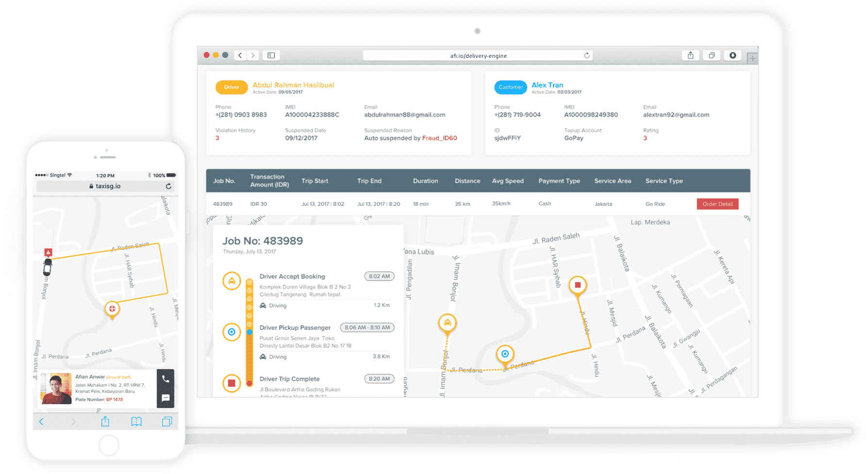Click the address bar showing afi.io/delivery-engine
The height and width of the screenshot is (474, 868).
coord(478,55)
